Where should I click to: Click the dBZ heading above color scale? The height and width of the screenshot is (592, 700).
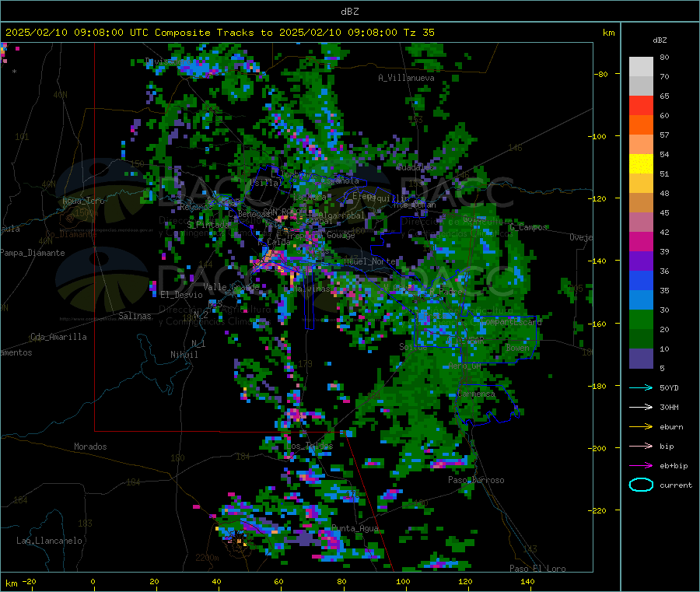pos(660,40)
